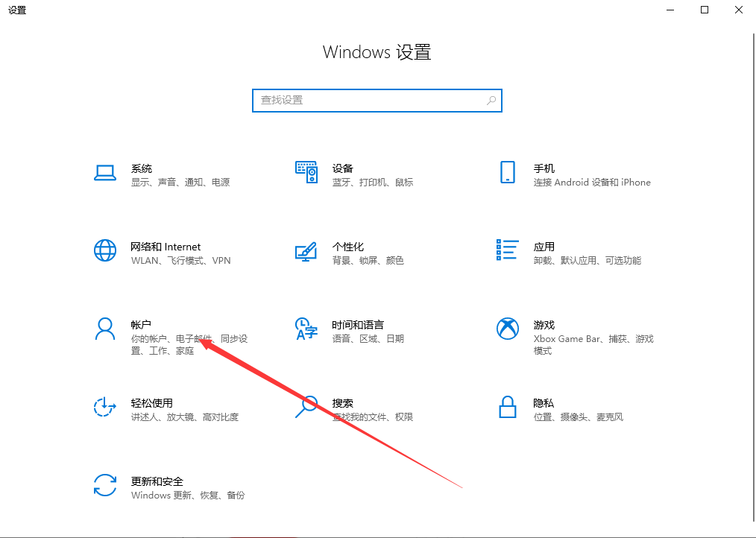
Task: Select the 搜索 magnifier category icon
Action: [x=306, y=407]
